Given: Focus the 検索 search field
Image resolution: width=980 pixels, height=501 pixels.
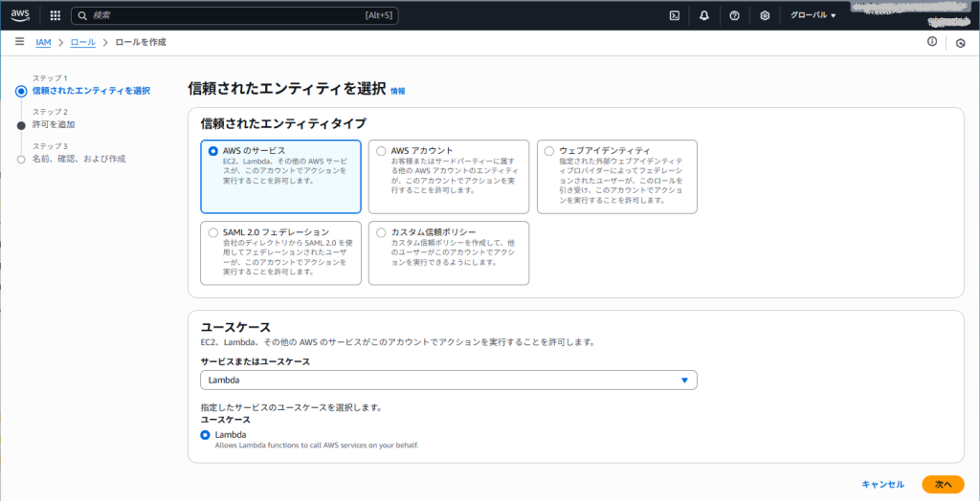Looking at the screenshot, I should coord(234,15).
